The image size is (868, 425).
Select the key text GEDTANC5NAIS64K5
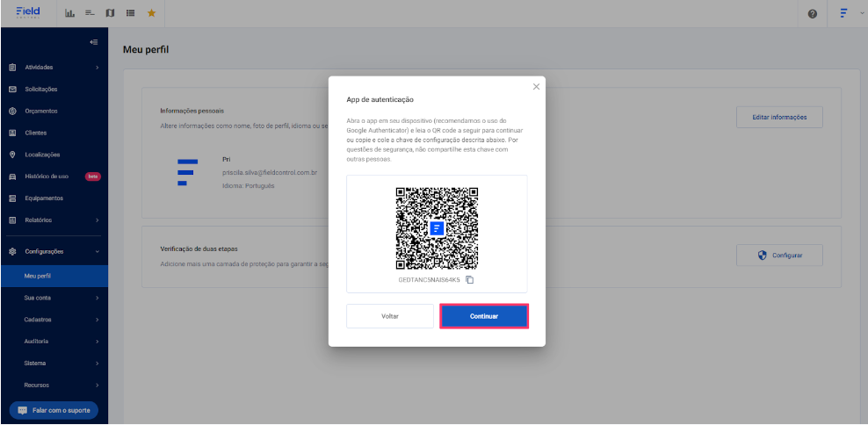(x=429, y=280)
